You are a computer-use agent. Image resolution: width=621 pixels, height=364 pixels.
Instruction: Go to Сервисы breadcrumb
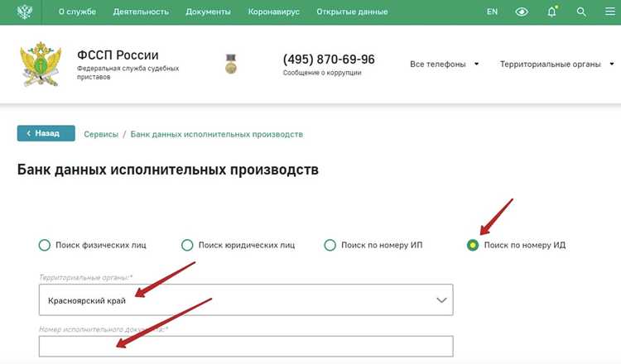pos(101,135)
